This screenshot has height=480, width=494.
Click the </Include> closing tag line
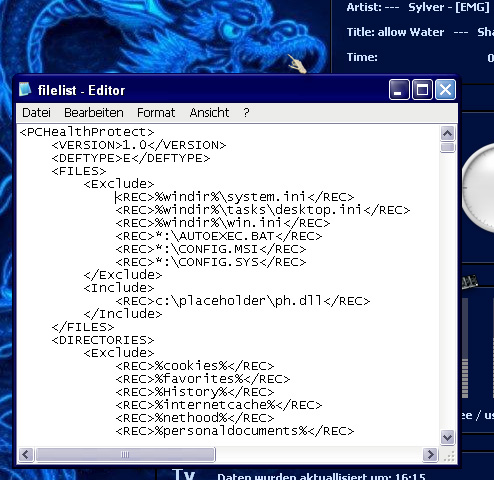click(123, 314)
